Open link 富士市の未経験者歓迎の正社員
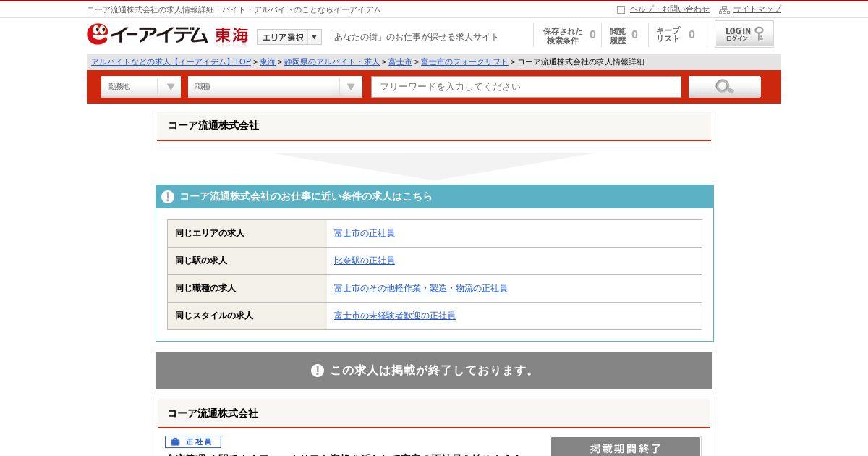 click(x=395, y=316)
